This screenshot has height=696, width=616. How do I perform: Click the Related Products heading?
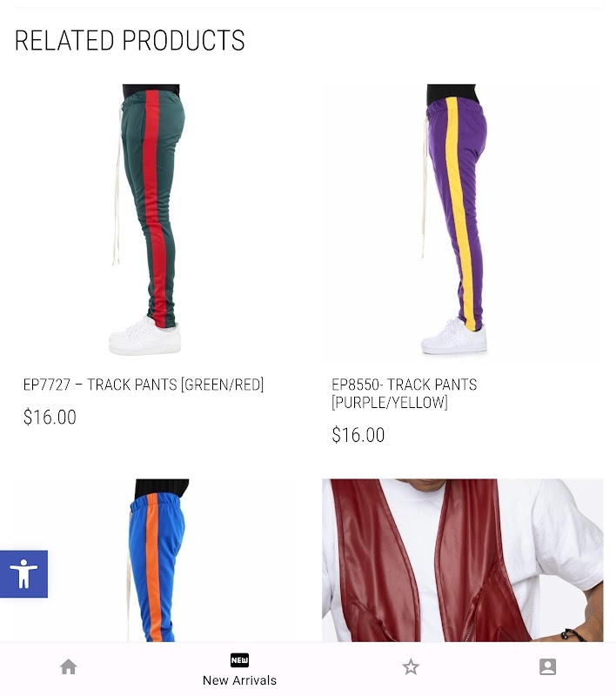click(x=130, y=40)
